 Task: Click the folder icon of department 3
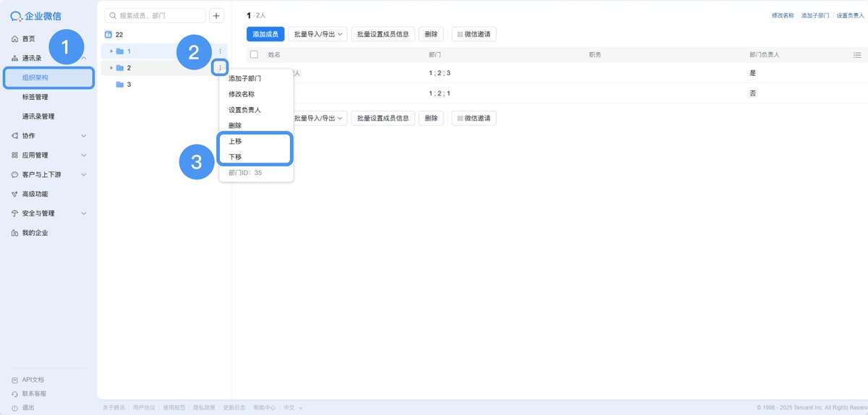point(120,85)
